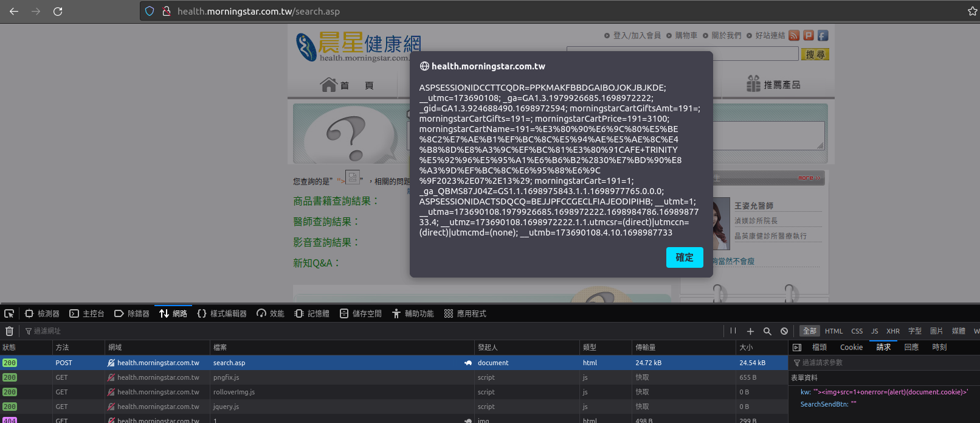This screenshot has width=980, height=423.
Task: Click the browser back arrow
Action: pyautogui.click(x=14, y=11)
